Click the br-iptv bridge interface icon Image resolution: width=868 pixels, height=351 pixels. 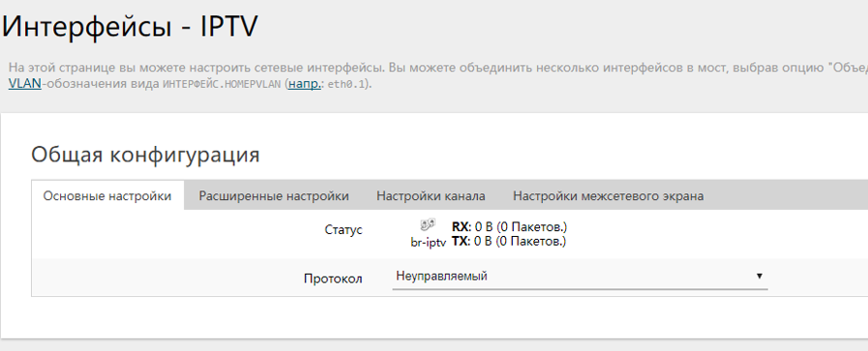(x=428, y=225)
